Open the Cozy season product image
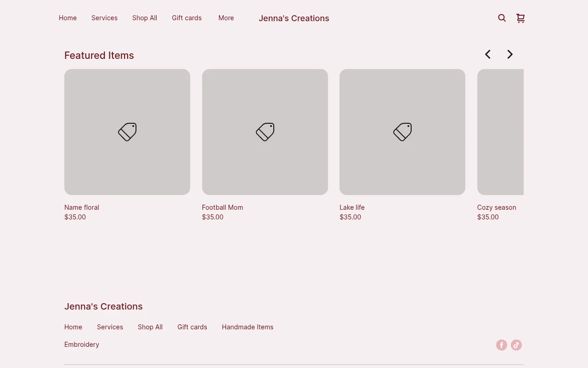 pos(500,132)
